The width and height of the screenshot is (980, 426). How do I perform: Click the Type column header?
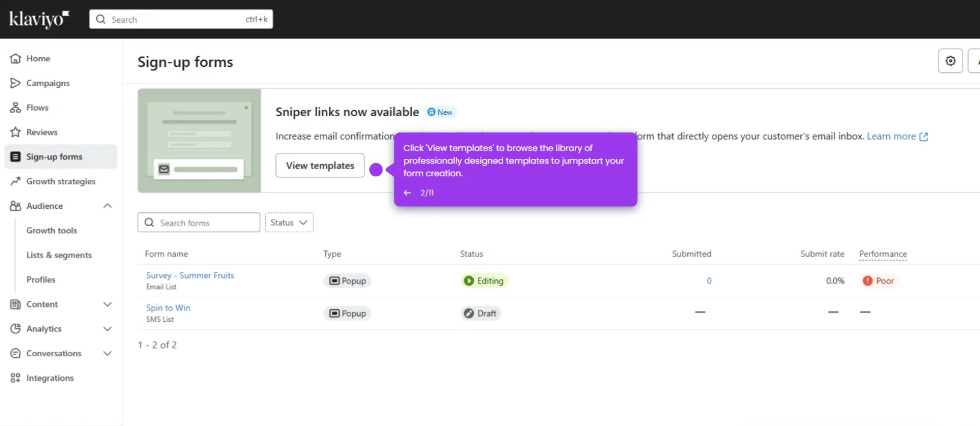coord(332,254)
